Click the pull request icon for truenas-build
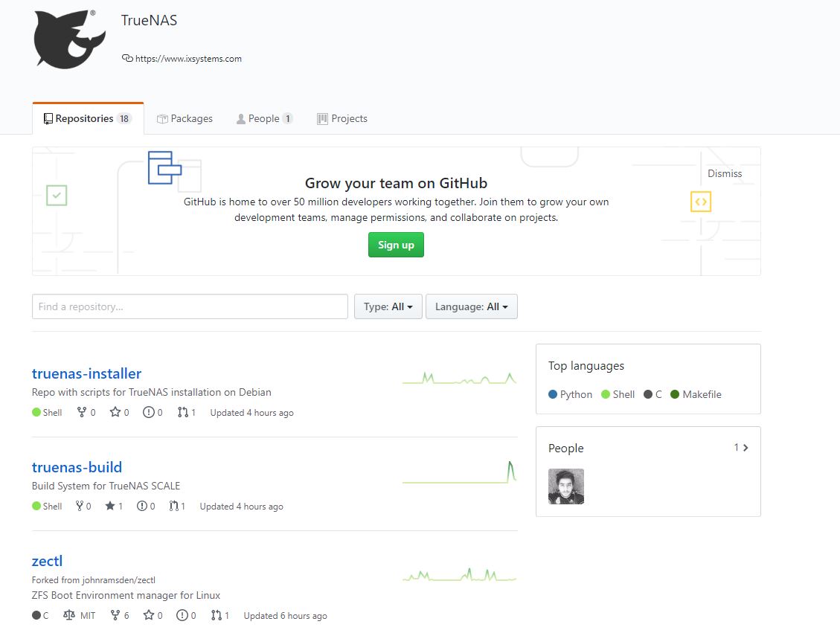This screenshot has width=840, height=633. point(173,506)
